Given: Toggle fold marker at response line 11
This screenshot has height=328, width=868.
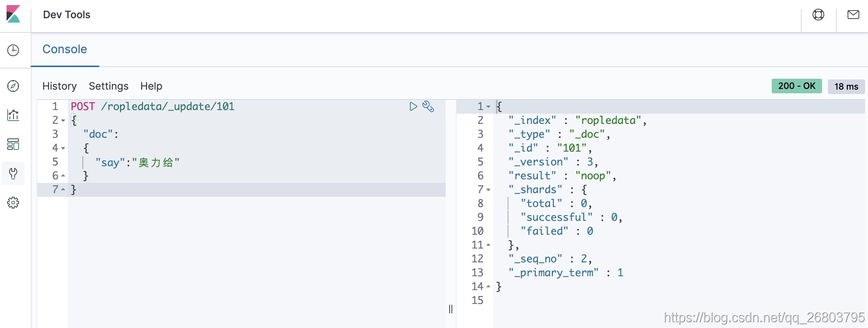Looking at the screenshot, I should [488, 245].
